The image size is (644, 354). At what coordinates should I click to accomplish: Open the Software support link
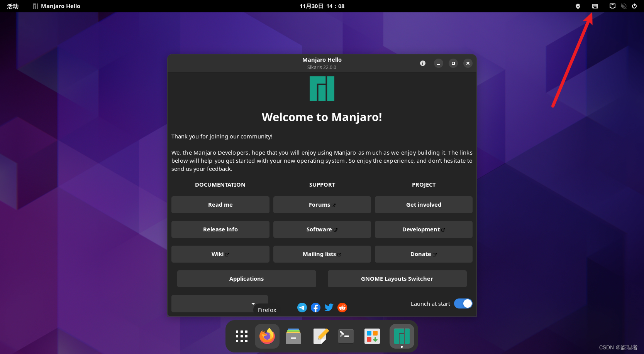[x=322, y=229]
